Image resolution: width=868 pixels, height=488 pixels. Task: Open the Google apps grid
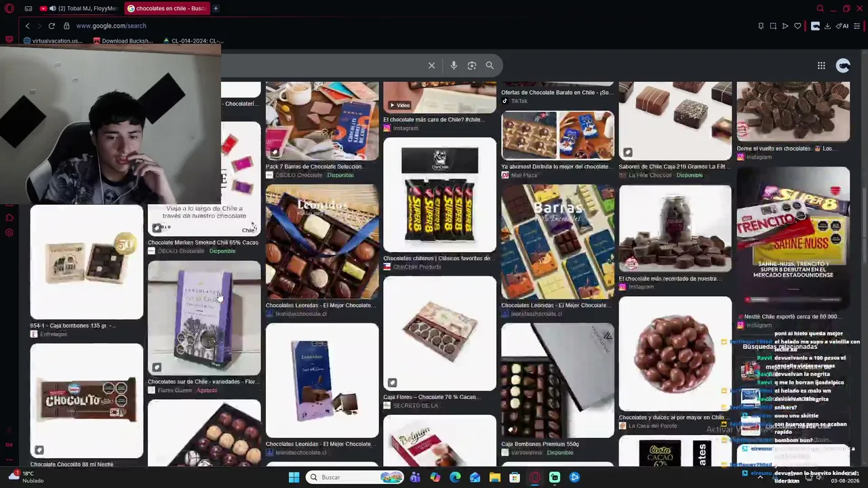click(x=821, y=65)
